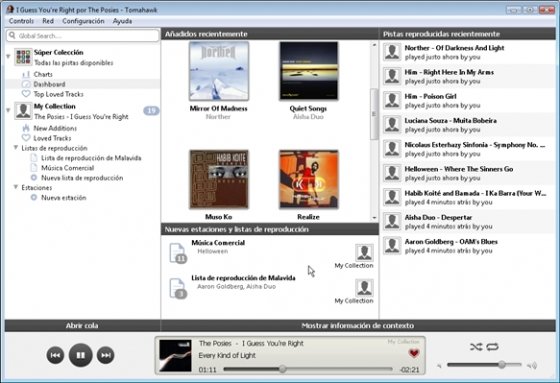Viewport: 560px width, 383px height.
Task: Open the Ayuda menu
Action: coord(122,21)
